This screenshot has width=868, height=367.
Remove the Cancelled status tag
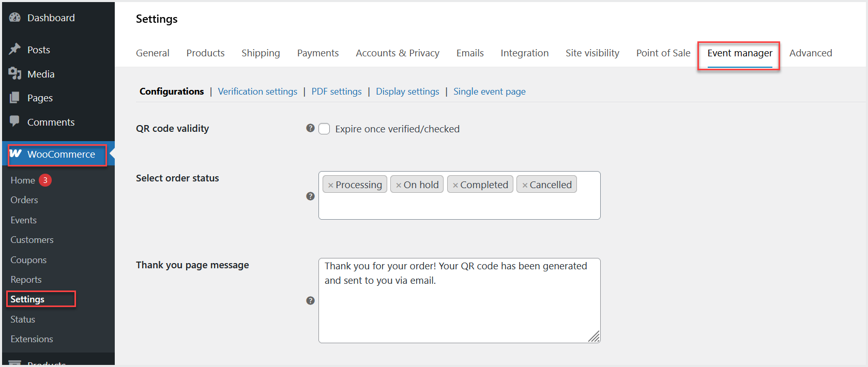525,185
